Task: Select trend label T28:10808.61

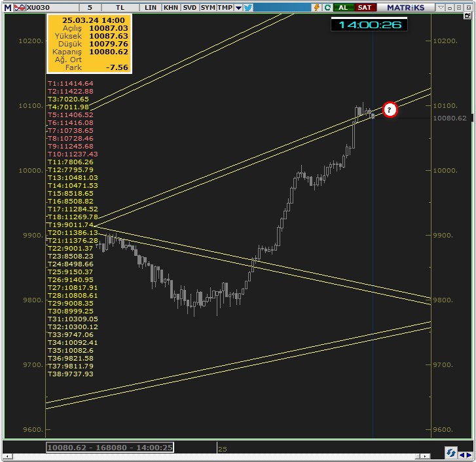Action: [x=73, y=296]
